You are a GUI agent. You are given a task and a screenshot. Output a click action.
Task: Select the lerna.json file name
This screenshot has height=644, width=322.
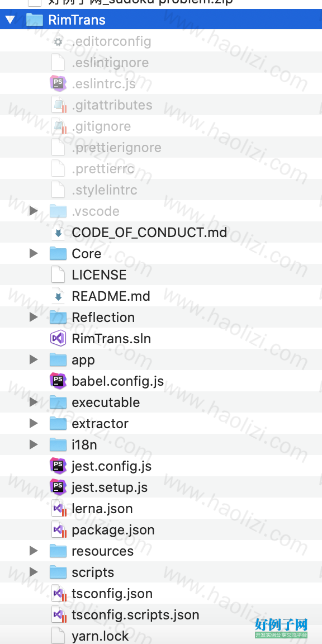(102, 509)
